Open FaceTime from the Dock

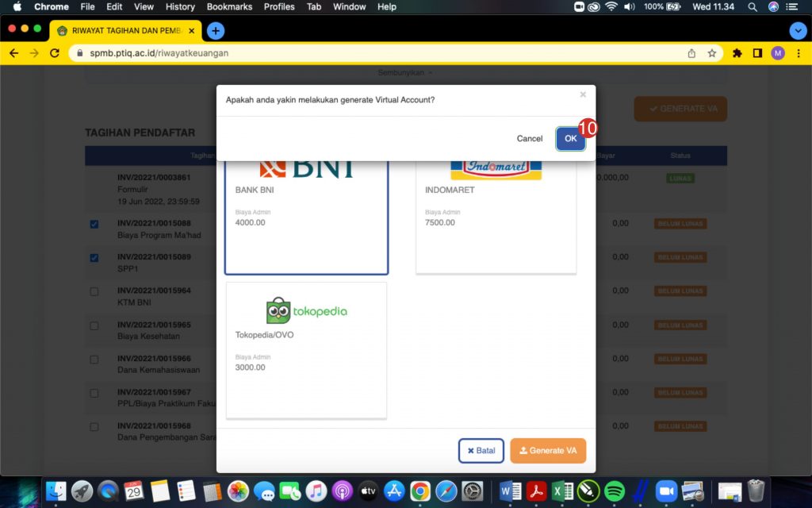(290, 491)
